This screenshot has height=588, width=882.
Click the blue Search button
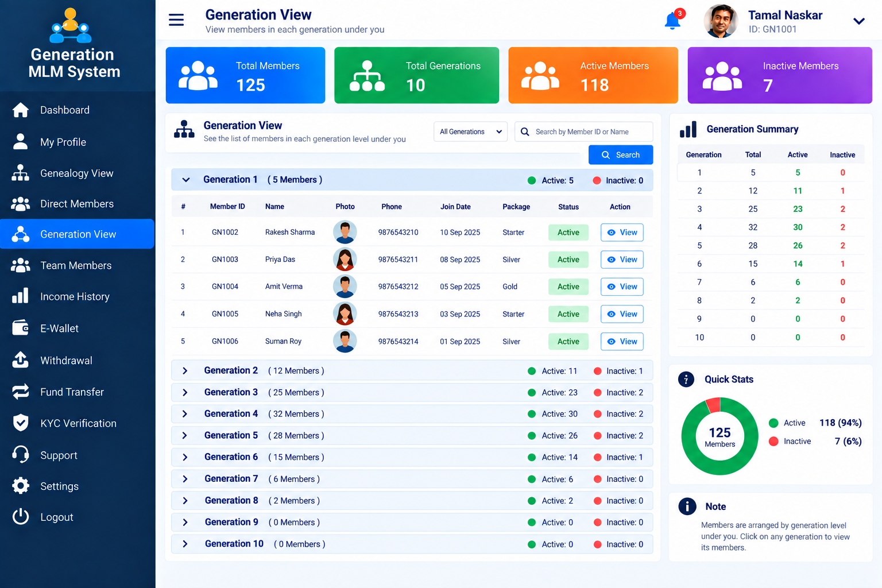[x=621, y=155]
